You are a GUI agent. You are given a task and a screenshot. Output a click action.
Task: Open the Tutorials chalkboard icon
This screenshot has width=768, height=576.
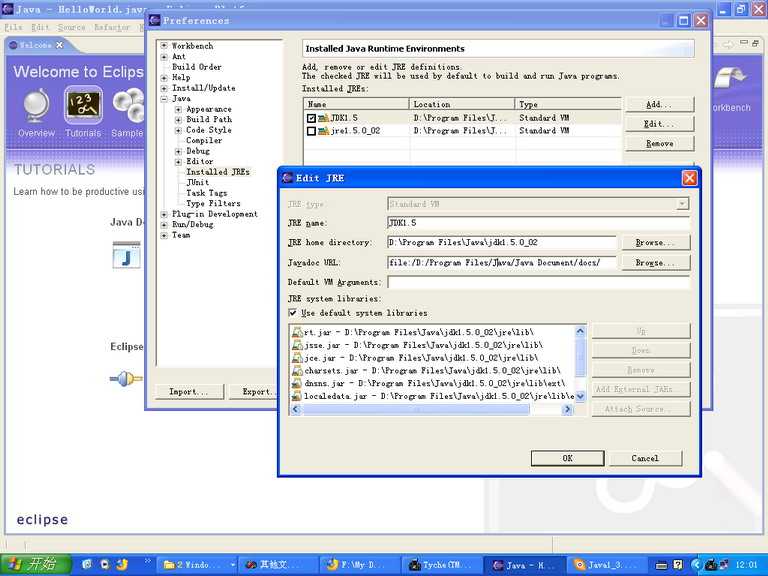(x=83, y=105)
